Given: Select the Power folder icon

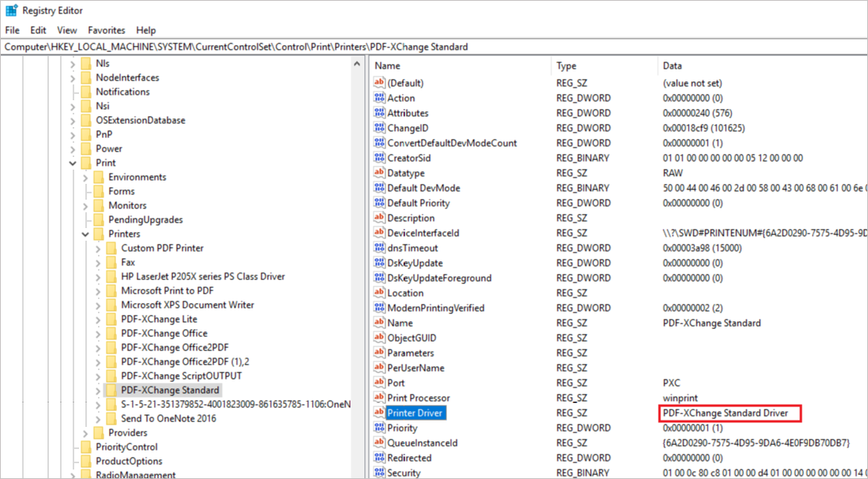Looking at the screenshot, I should 86,149.
